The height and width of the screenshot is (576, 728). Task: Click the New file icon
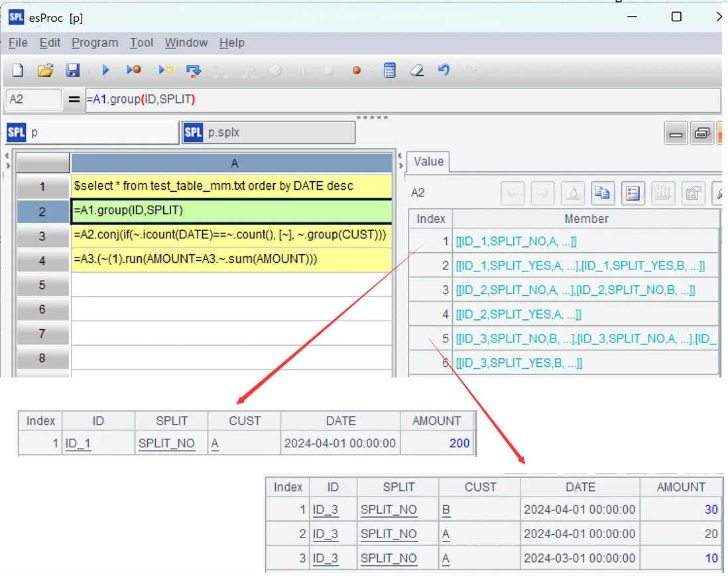pos(18,70)
